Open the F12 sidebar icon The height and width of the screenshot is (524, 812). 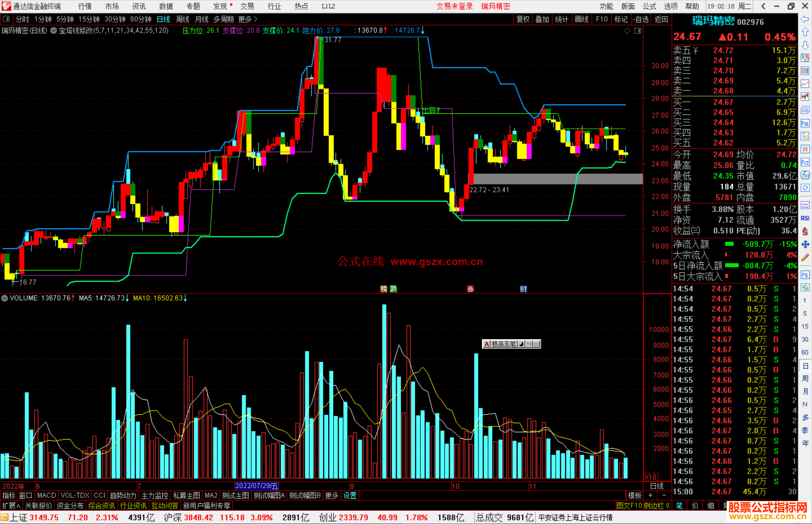pyautogui.click(x=805, y=162)
